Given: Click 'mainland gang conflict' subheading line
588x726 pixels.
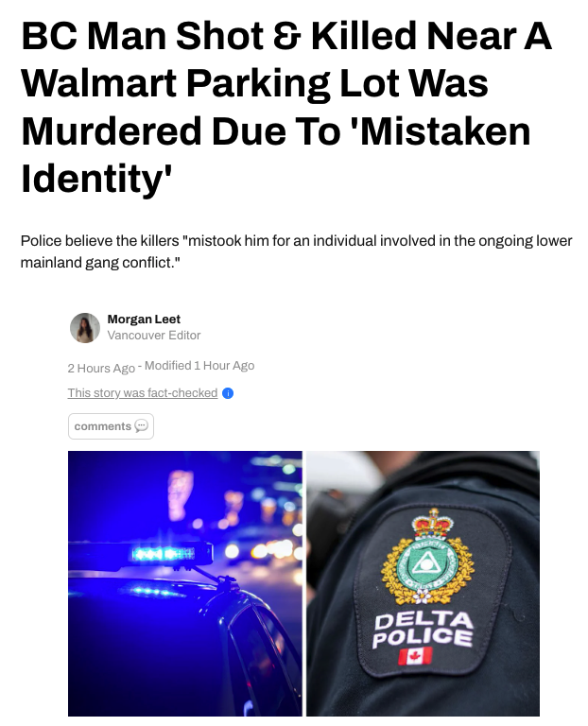Looking at the screenshot, I should coord(99,263).
